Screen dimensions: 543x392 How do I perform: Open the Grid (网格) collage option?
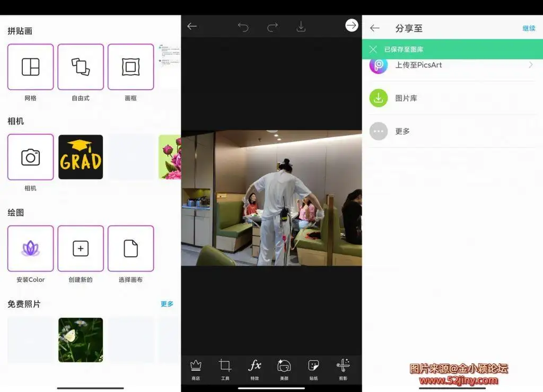coord(30,67)
